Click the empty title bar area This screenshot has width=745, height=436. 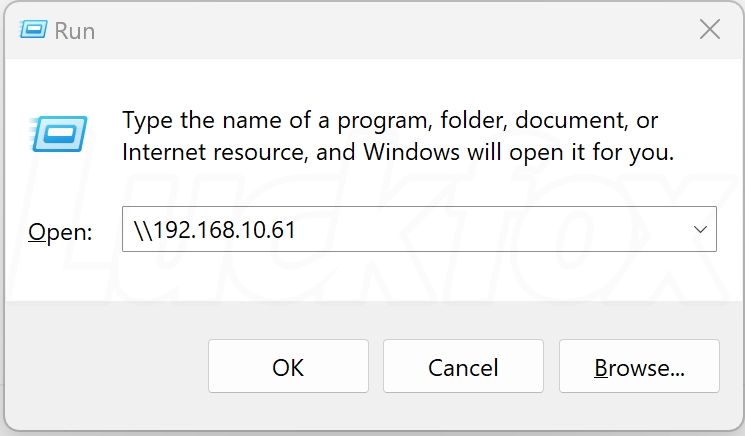tap(380, 30)
